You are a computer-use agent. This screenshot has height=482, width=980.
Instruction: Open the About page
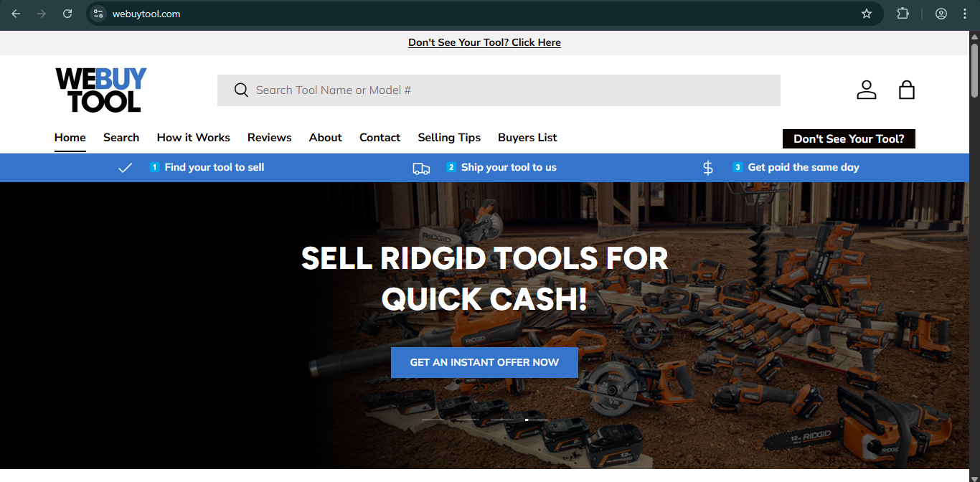coord(326,138)
